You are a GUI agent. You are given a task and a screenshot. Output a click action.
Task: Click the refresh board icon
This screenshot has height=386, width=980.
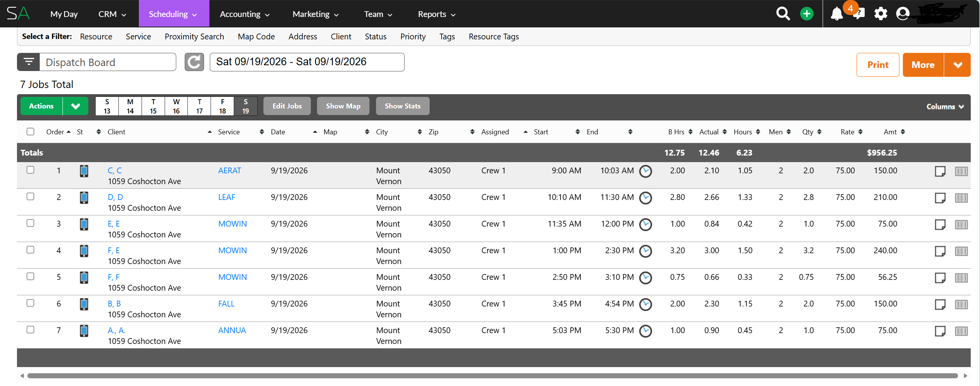[x=194, y=62]
